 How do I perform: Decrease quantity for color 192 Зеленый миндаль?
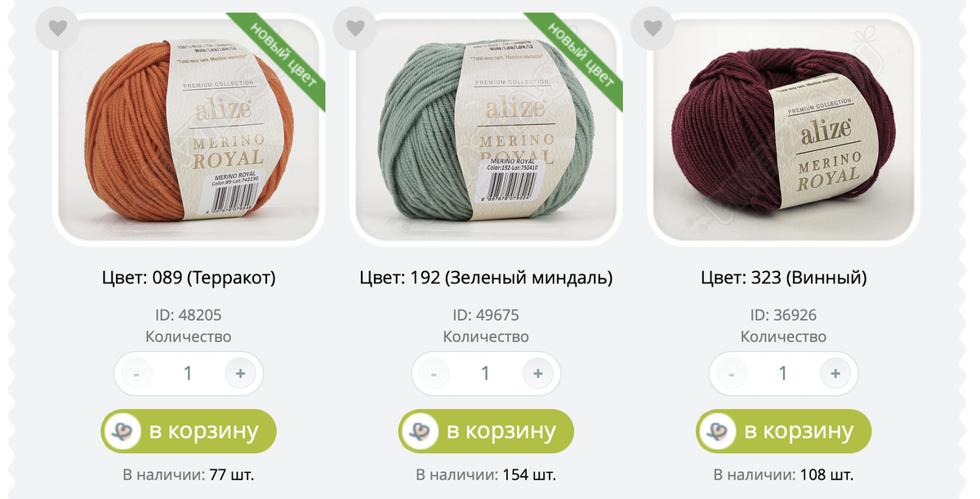click(x=434, y=374)
